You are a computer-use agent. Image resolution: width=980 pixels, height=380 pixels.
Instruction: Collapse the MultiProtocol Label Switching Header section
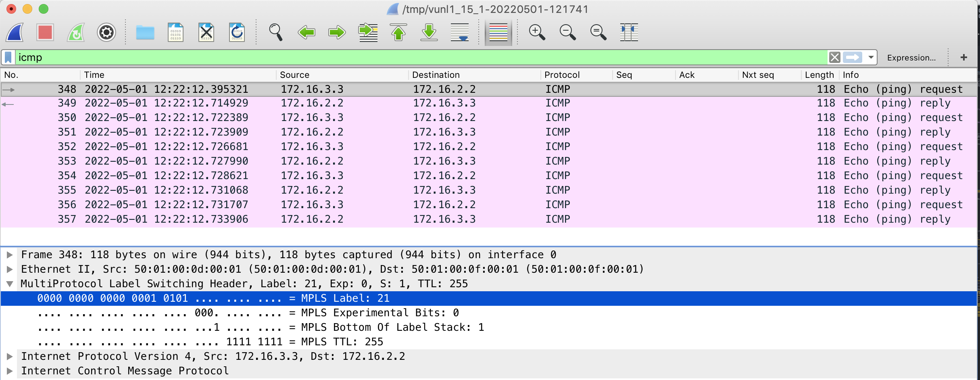pos(9,284)
